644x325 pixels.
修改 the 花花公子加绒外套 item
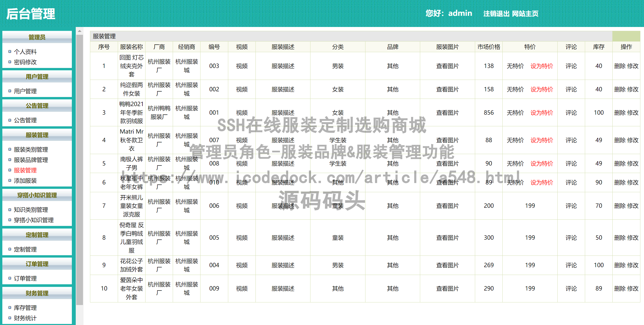[x=633, y=265]
